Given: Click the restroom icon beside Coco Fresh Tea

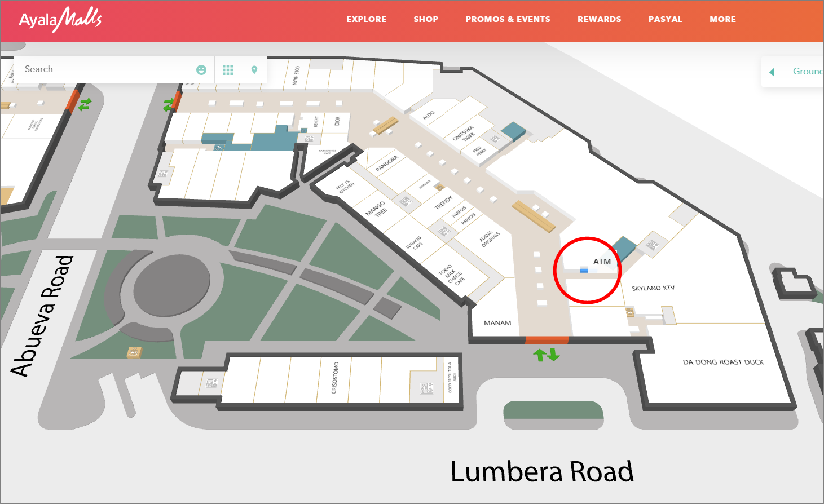Looking at the screenshot, I should click(427, 387).
